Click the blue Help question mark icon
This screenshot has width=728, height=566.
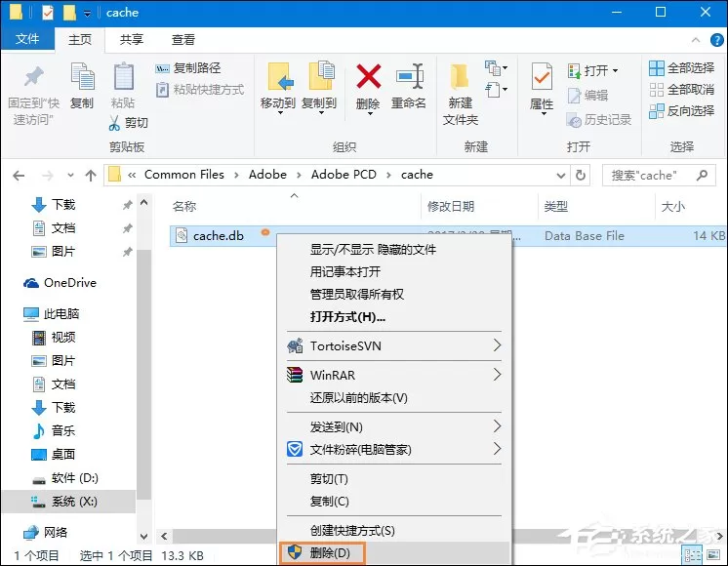(x=717, y=40)
